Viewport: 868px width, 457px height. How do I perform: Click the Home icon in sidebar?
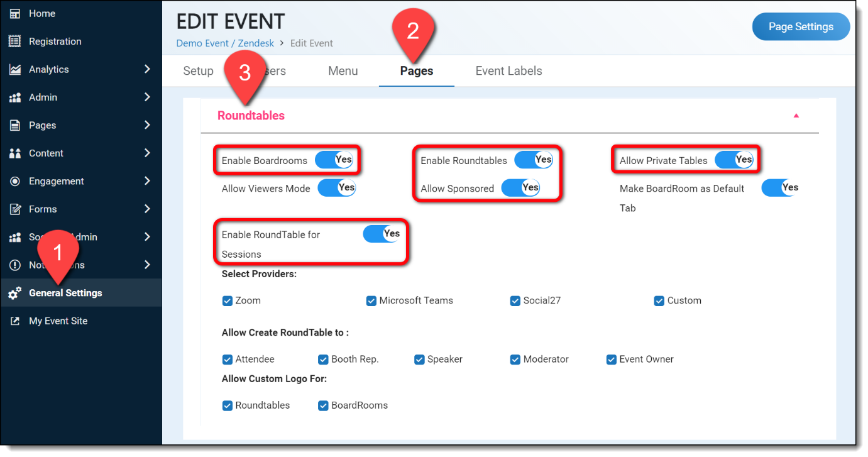pos(15,13)
